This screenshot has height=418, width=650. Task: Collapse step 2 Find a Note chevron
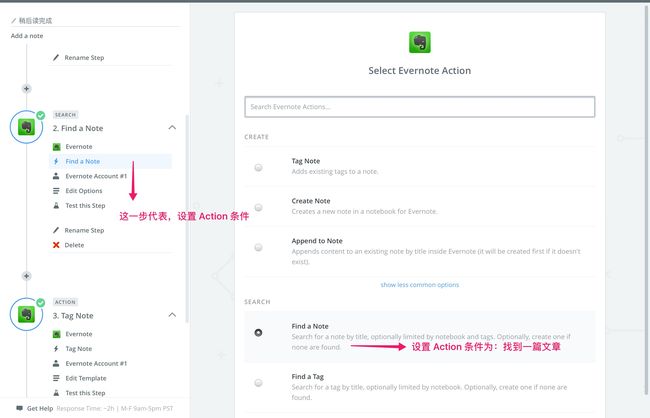172,127
